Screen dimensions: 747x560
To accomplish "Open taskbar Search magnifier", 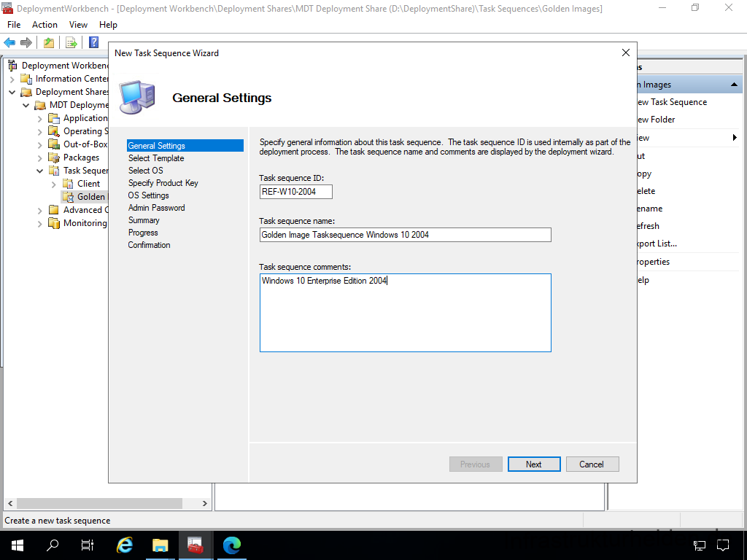I will [53, 545].
